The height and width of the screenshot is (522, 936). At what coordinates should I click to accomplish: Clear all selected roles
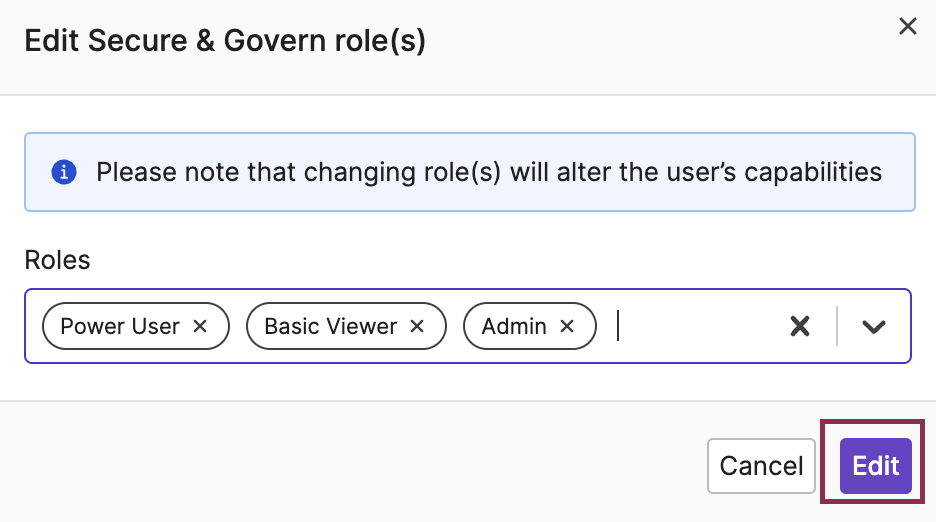click(800, 326)
